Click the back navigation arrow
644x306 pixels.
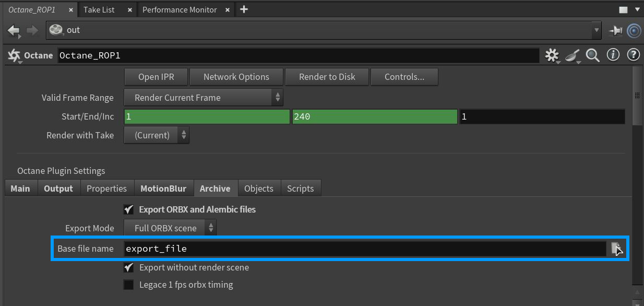pyautogui.click(x=14, y=30)
